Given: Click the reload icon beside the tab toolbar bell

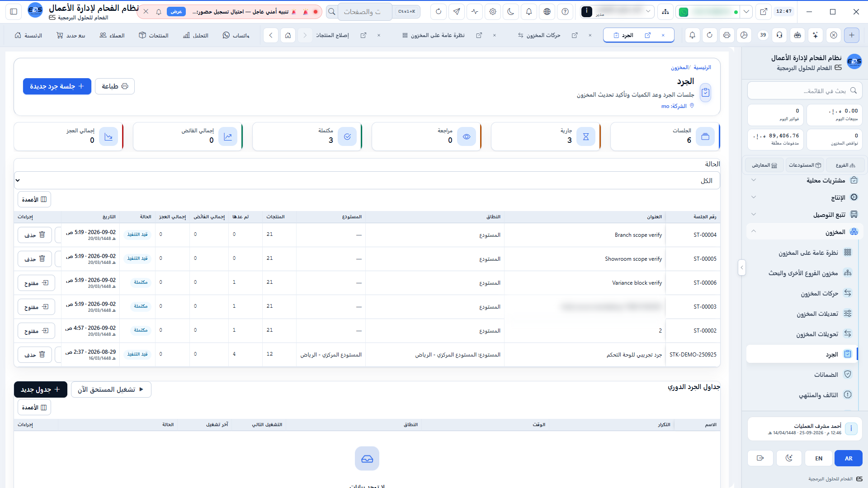Looking at the screenshot, I should (710, 35).
